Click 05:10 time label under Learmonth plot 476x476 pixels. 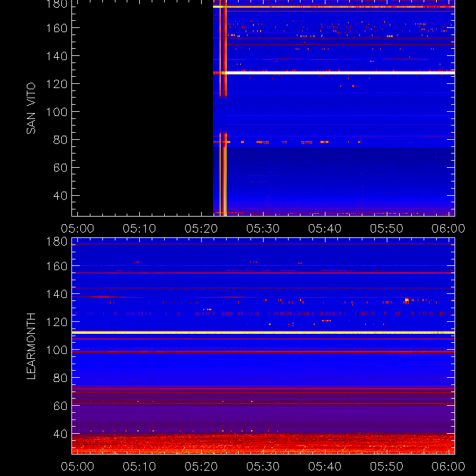tap(139, 466)
